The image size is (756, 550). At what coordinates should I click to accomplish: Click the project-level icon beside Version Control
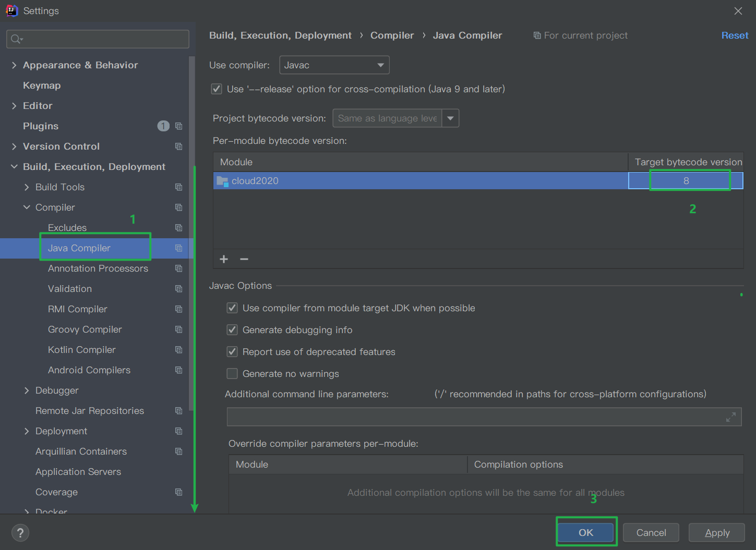[x=179, y=146]
